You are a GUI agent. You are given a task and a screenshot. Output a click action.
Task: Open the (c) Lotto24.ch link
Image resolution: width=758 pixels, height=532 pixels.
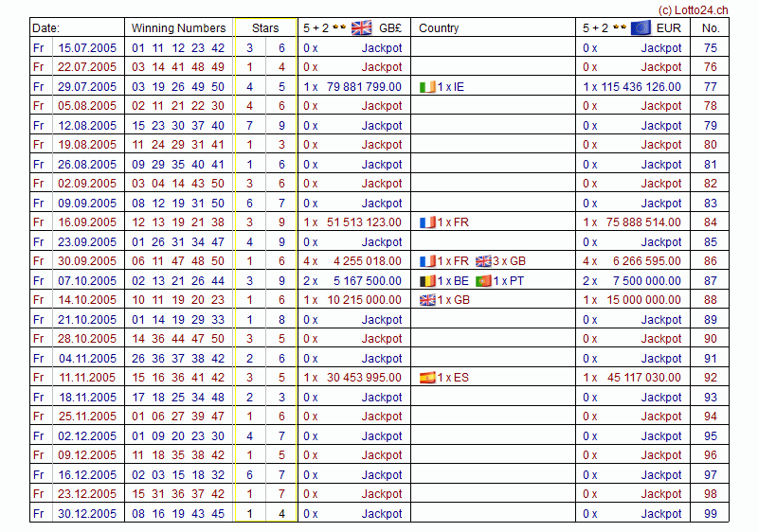(693, 9)
